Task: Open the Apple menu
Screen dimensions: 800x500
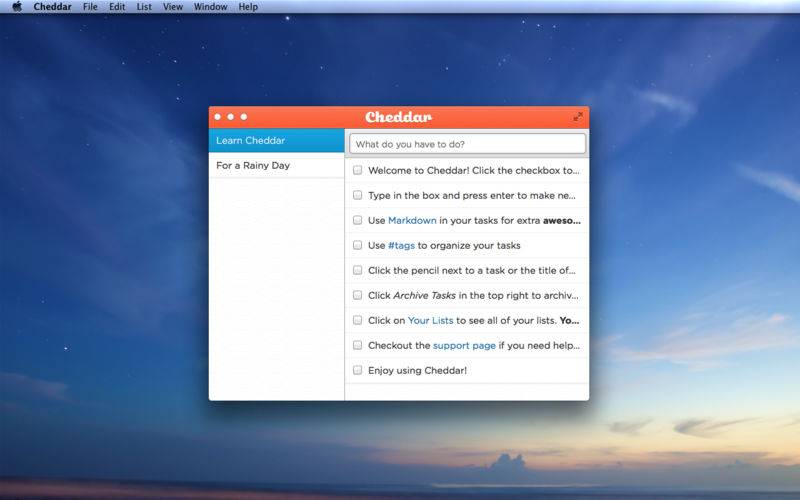Action: click(16, 7)
